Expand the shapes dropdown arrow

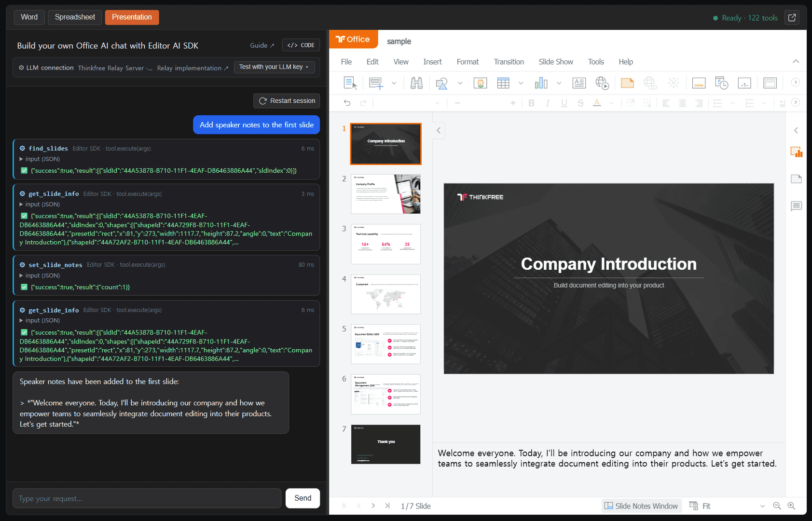[460, 83]
